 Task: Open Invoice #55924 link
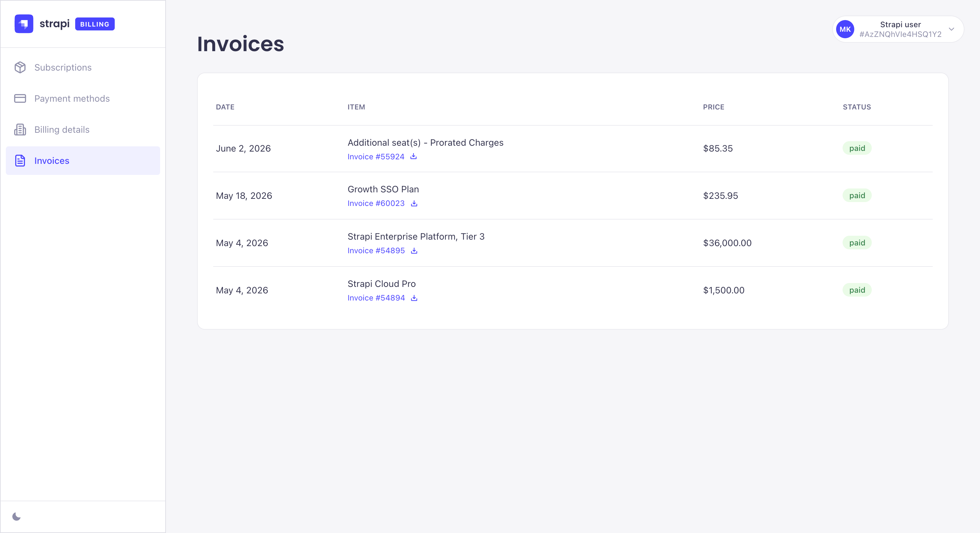click(x=376, y=157)
